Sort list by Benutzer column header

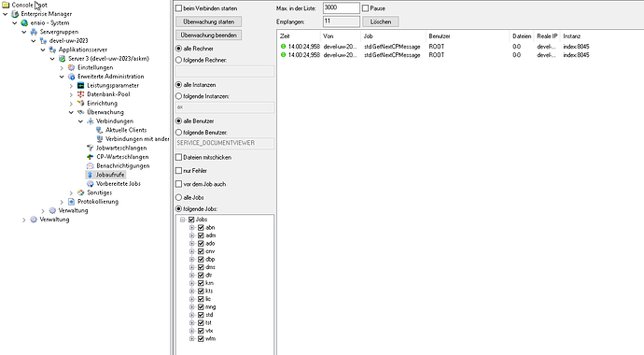pos(468,36)
